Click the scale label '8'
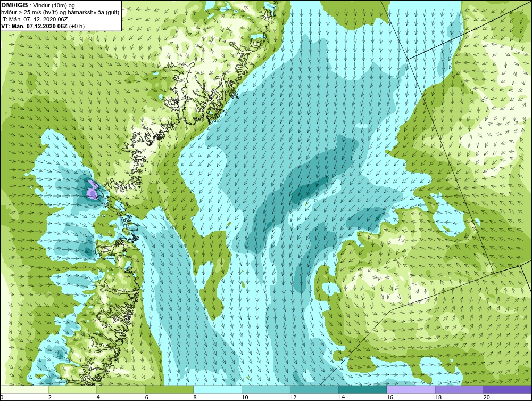The height and width of the screenshot is (401, 532). click(x=195, y=397)
